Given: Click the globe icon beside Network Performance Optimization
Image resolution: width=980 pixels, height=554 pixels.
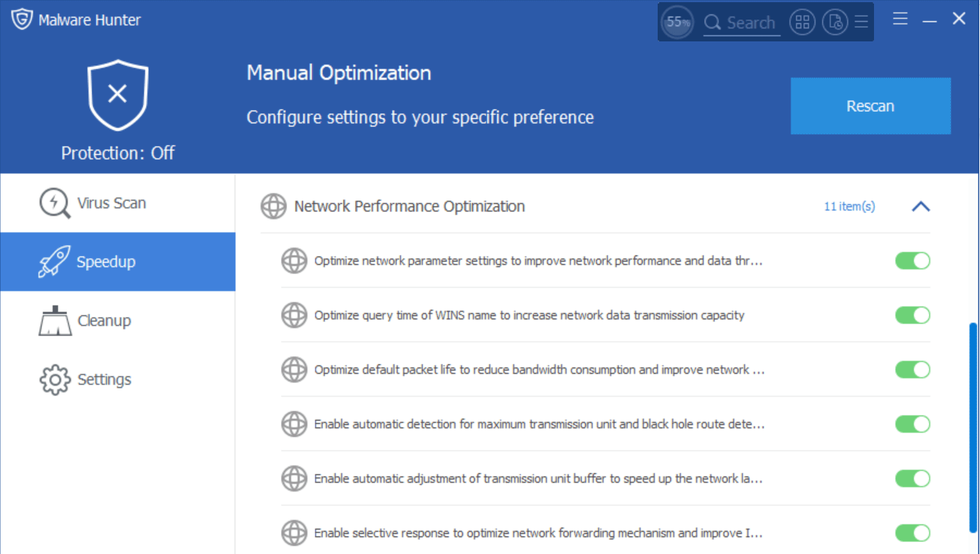Looking at the screenshot, I should coord(273,206).
